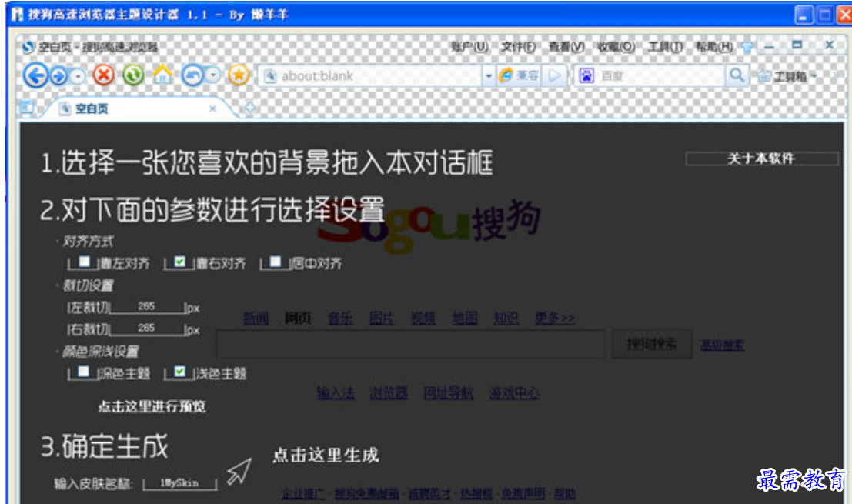852x504 pixels.
Task: Click the 企业推广 footer link
Action: click(303, 494)
